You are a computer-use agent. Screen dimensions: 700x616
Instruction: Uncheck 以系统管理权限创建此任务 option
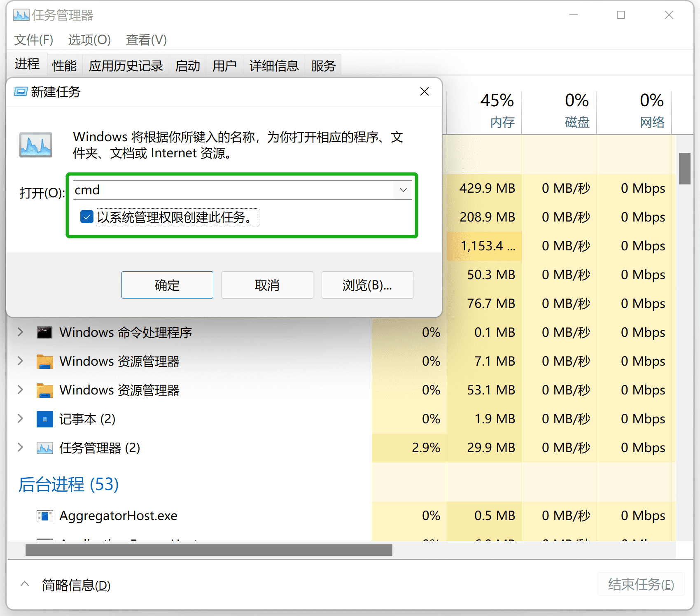[86, 216]
